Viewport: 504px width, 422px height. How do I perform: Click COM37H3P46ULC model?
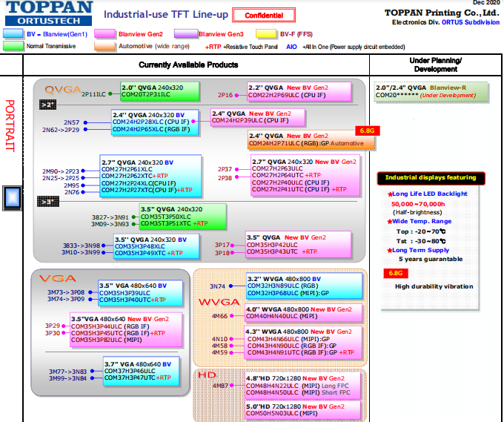130,371
